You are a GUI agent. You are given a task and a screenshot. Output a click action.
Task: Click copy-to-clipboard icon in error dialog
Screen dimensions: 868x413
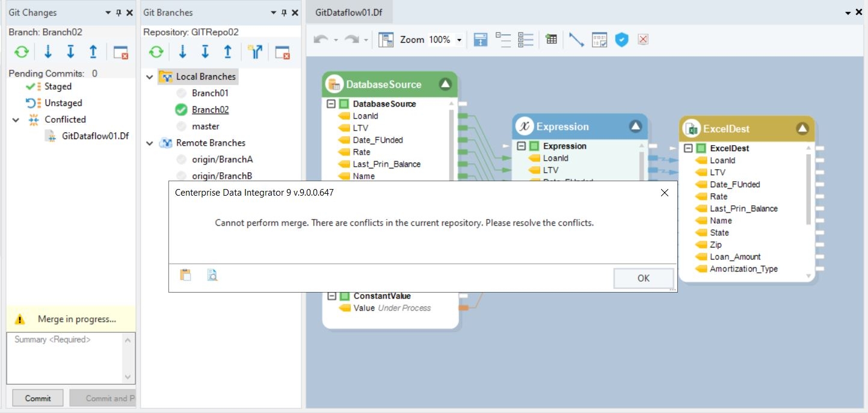186,275
